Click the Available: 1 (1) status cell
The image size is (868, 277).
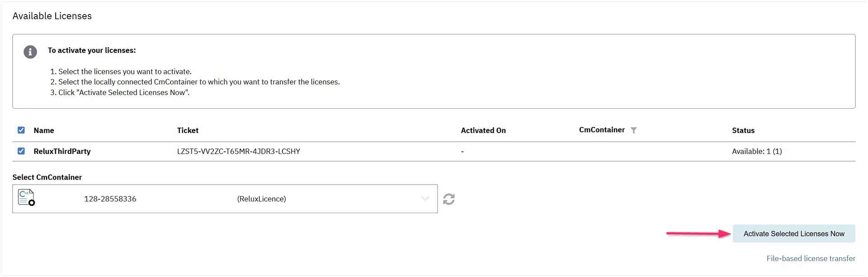click(757, 152)
